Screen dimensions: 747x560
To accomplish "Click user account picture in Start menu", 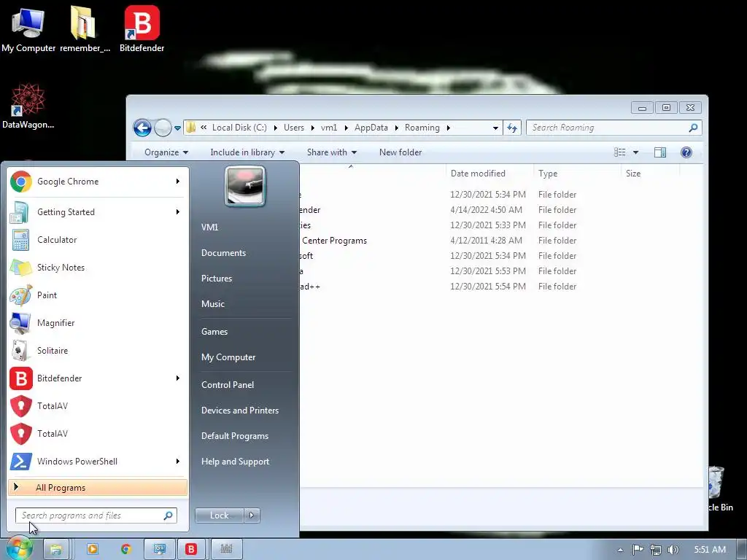I will pos(245,186).
